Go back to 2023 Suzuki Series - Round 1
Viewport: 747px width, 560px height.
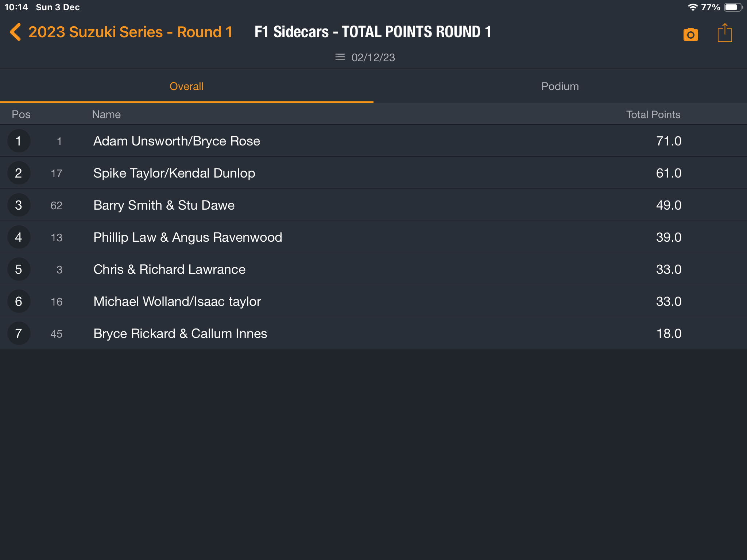coord(130,32)
